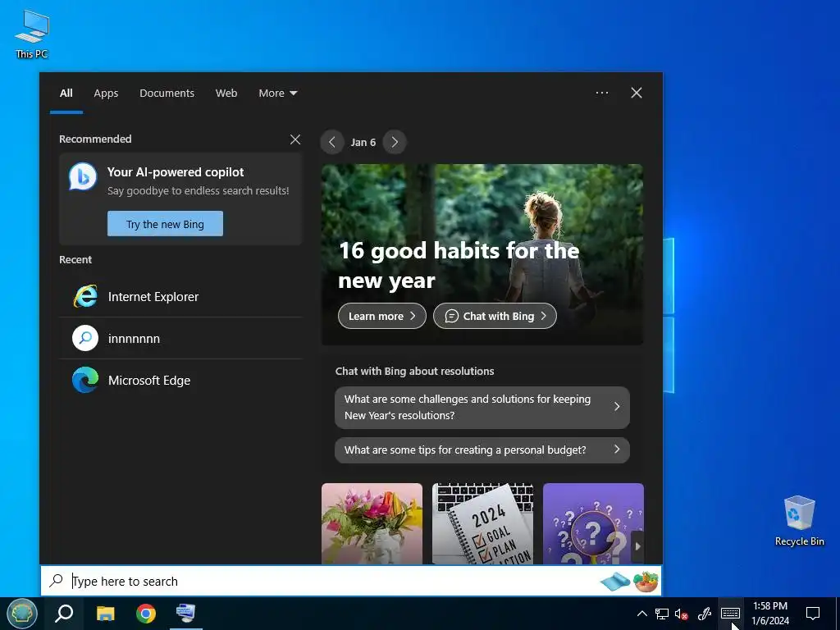Open the Windows Ink pen tray icon
The width and height of the screenshot is (840, 630).
pyautogui.click(x=704, y=614)
